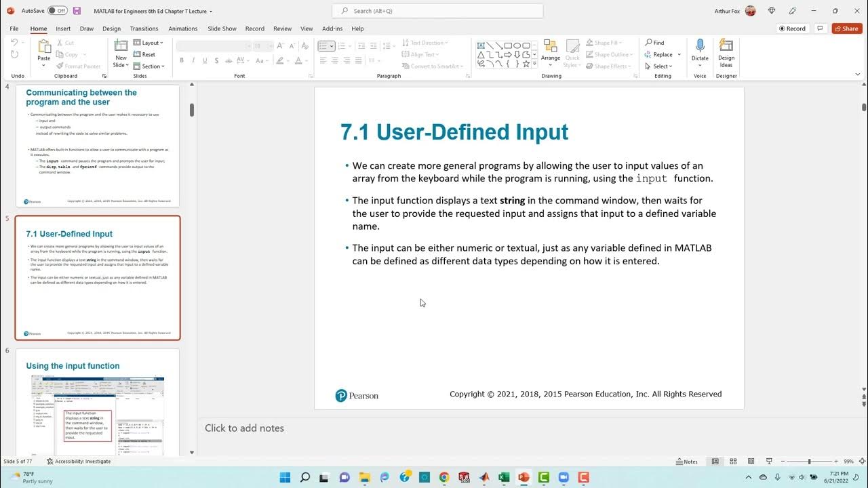The height and width of the screenshot is (488, 868).
Task: Align text to center
Action: [x=335, y=60]
